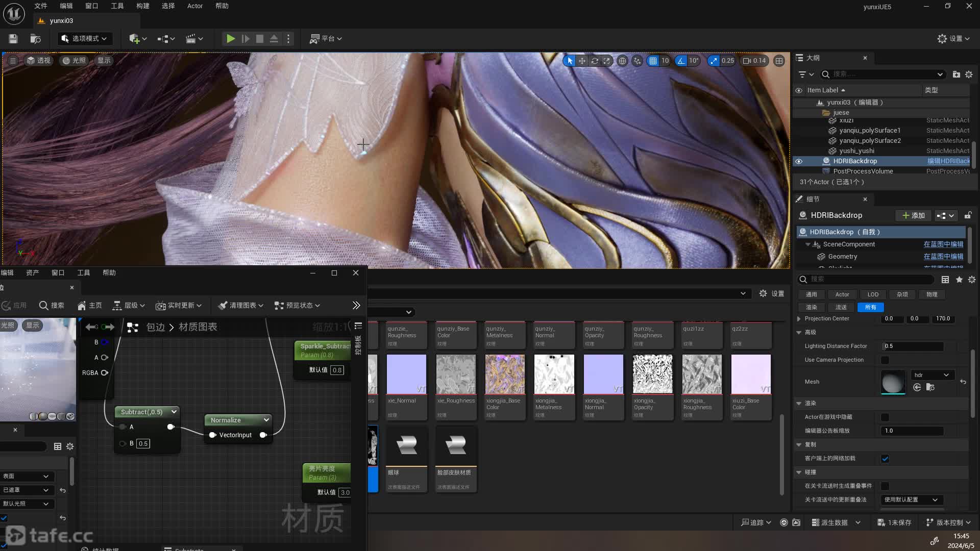Create new folder in outliner
The image size is (980, 551).
click(957, 74)
